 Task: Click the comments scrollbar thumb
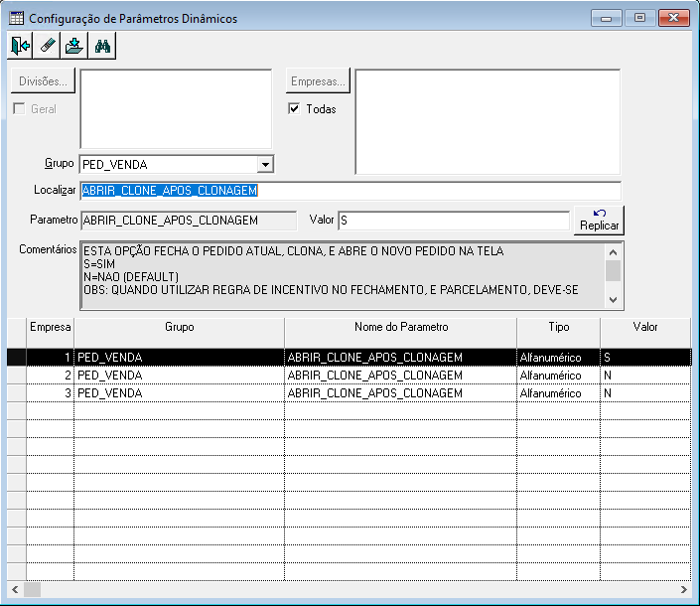pyautogui.click(x=613, y=270)
